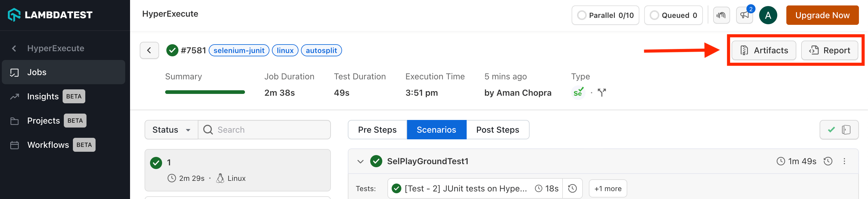Click the back arrow button beside job #7581
This screenshot has height=199, width=868.
[149, 50]
